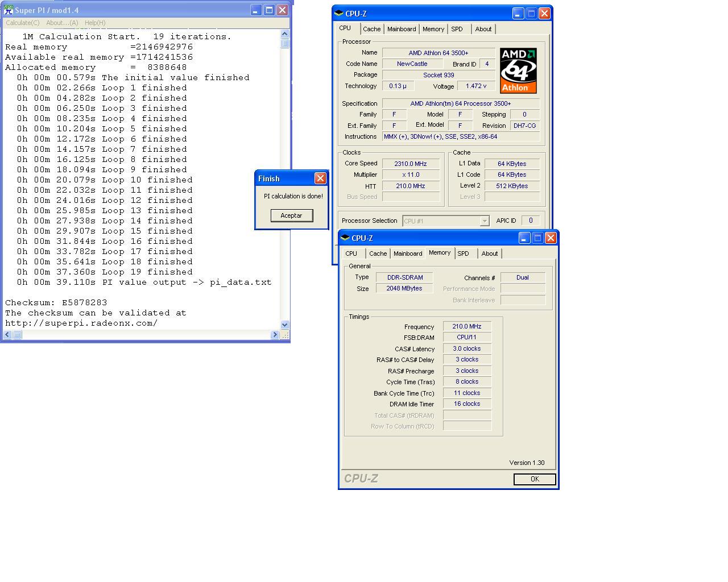
Task: Click the FSB:DRAM value "CPU/11"
Action: point(467,337)
